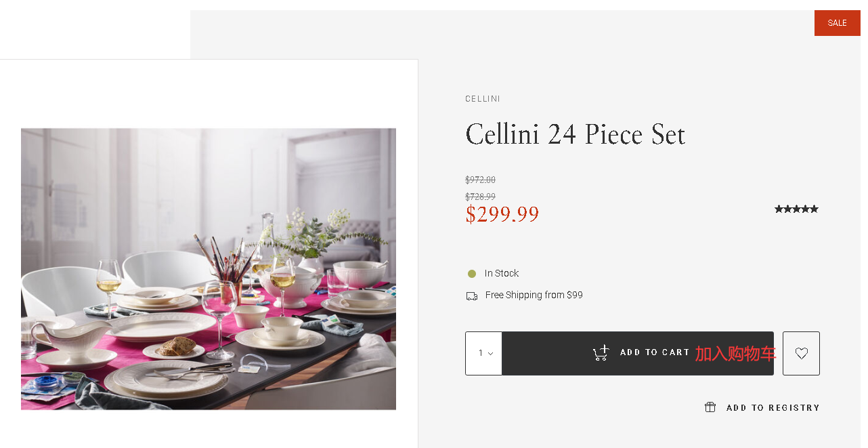Click the gift icon beside Add to Registry

(x=710, y=407)
